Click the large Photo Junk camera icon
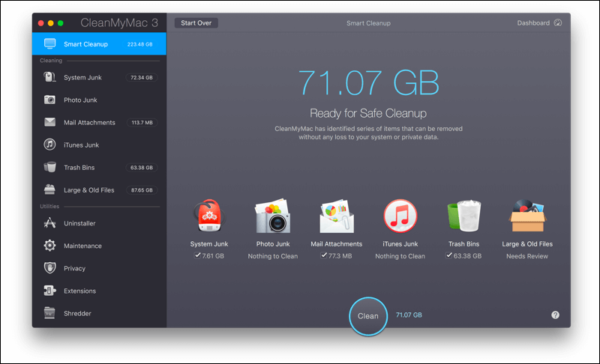 (x=273, y=216)
